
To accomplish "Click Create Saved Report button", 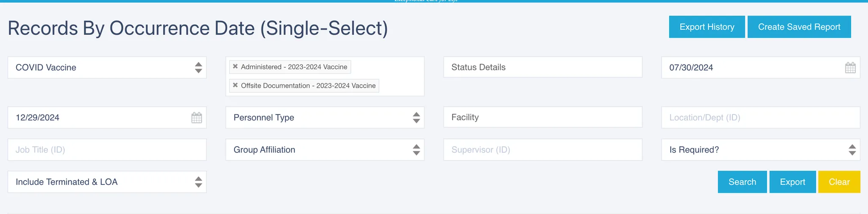I will click(799, 27).
